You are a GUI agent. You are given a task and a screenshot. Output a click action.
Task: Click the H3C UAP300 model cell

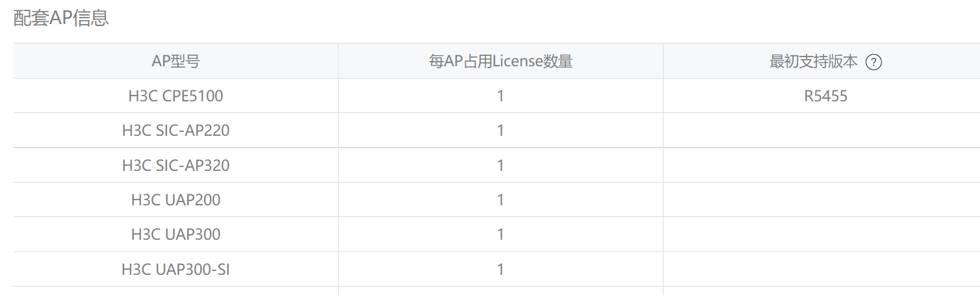[175, 234]
